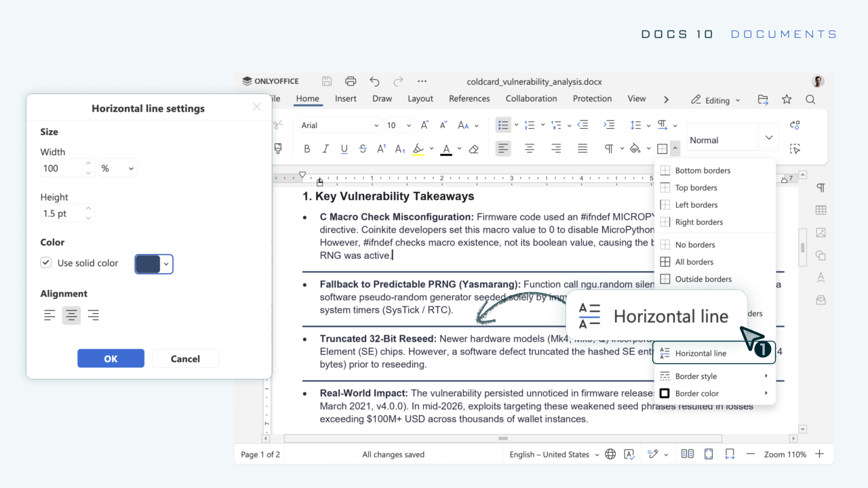Image resolution: width=868 pixels, height=488 pixels.
Task: Toggle nonprinting characters paragraph mark
Action: (609, 148)
